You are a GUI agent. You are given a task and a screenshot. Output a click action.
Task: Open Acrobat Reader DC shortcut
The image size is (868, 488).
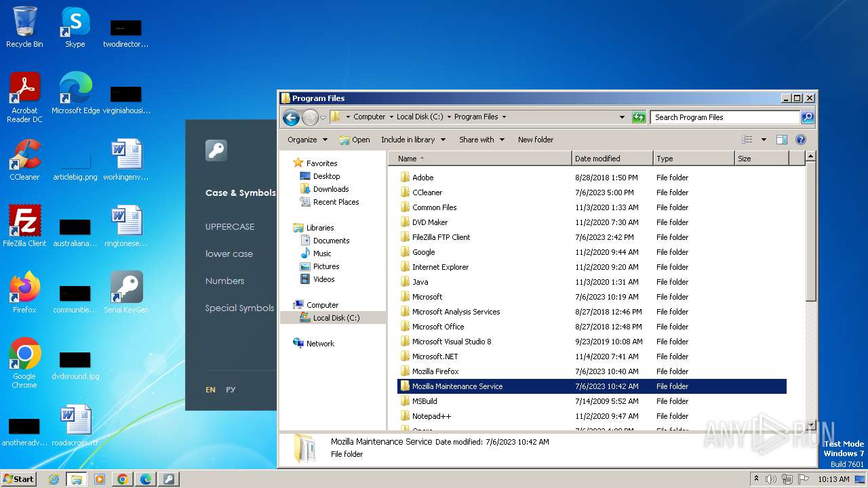pyautogui.click(x=24, y=97)
